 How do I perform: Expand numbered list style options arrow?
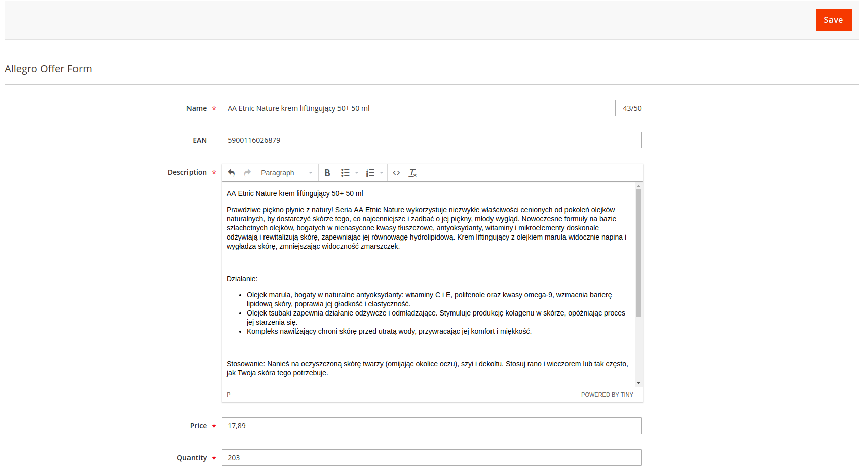(x=382, y=173)
